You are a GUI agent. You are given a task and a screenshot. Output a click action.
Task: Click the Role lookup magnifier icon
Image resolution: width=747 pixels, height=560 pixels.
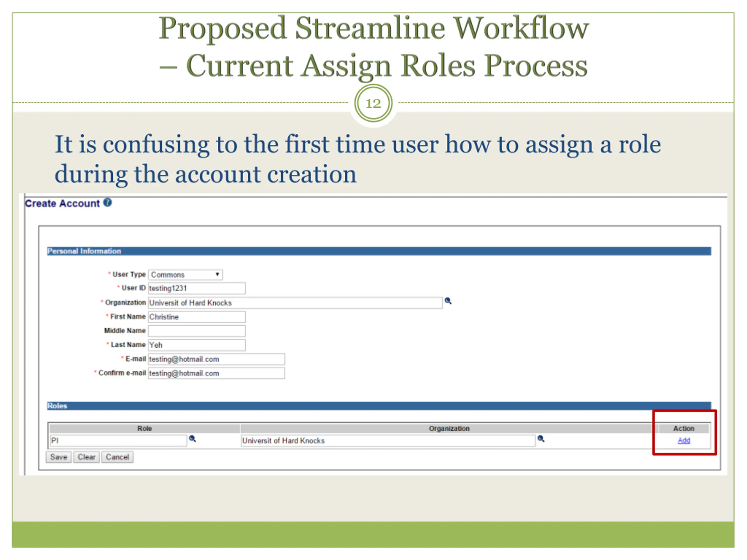(192, 438)
